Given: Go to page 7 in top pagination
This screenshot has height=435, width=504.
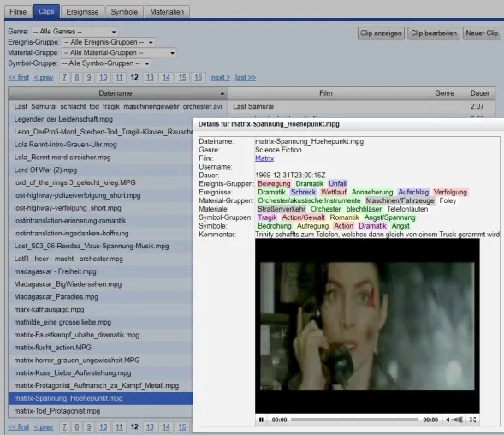Looking at the screenshot, I should pos(65,78).
